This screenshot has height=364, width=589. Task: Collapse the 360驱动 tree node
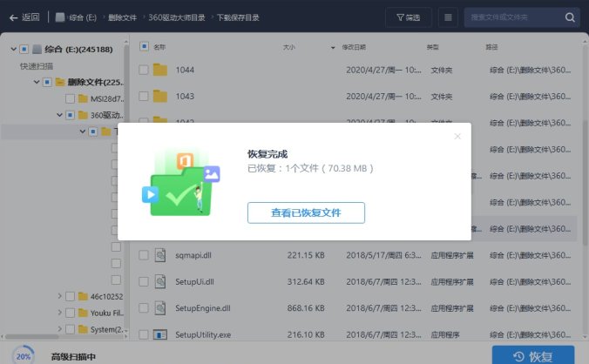click(59, 115)
